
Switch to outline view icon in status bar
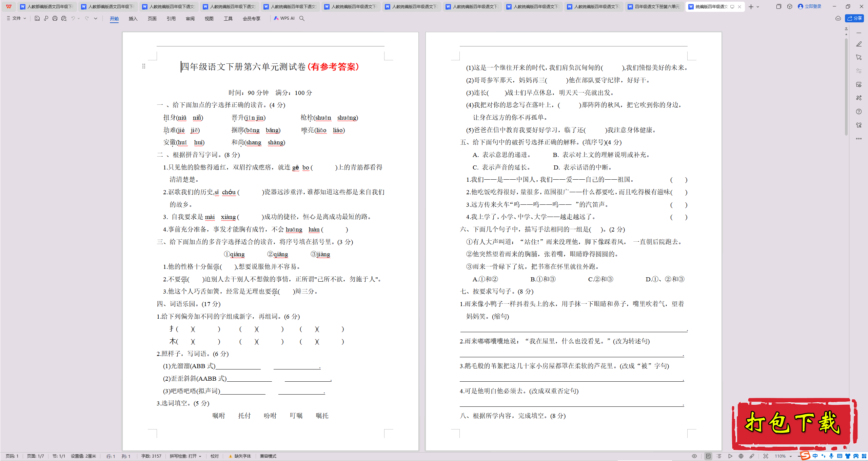pos(719,456)
